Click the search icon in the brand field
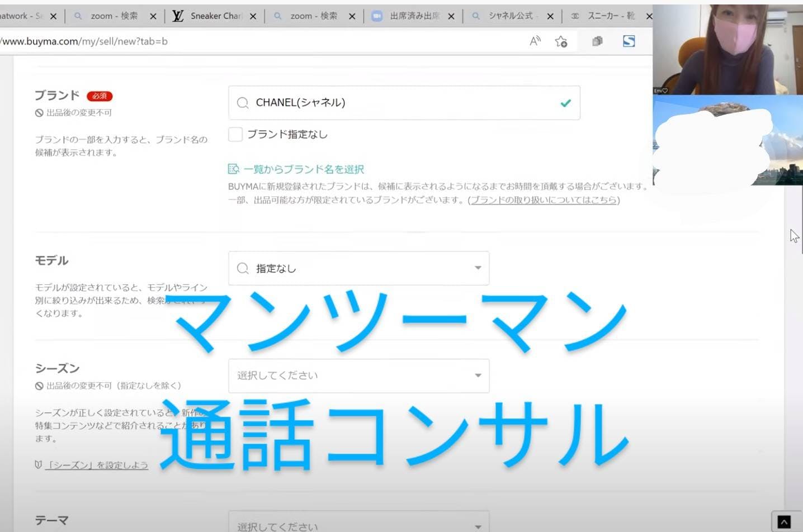 [243, 103]
